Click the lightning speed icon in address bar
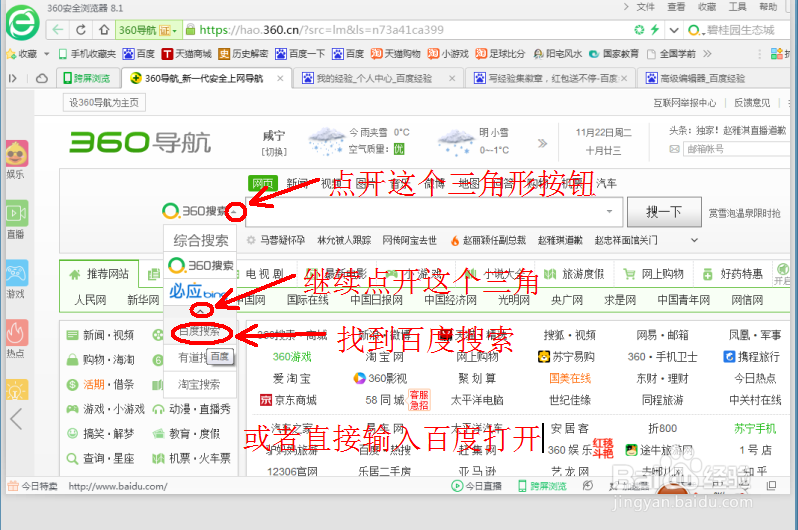 (x=655, y=30)
